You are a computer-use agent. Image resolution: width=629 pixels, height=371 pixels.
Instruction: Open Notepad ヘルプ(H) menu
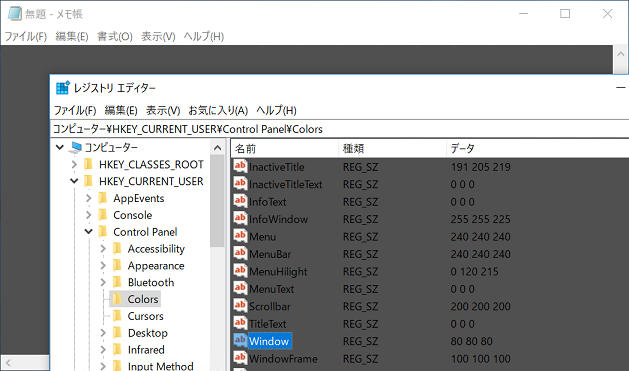(x=204, y=36)
